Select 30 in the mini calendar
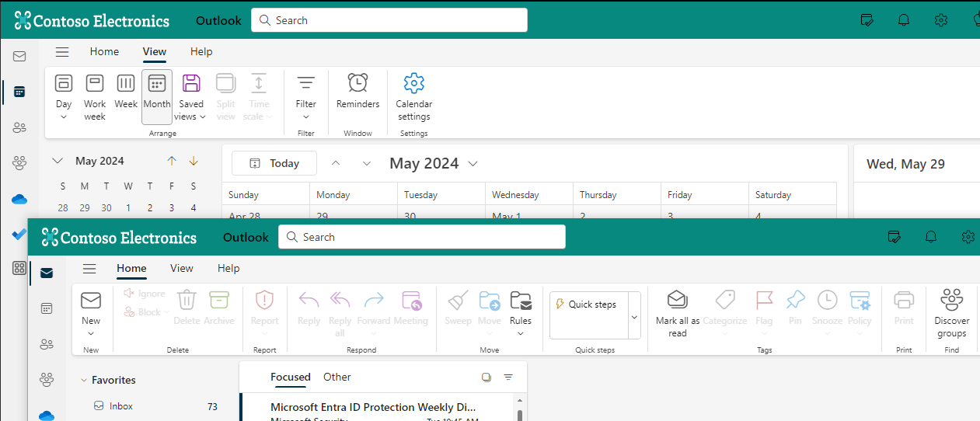The height and width of the screenshot is (421, 980). pyautogui.click(x=106, y=207)
